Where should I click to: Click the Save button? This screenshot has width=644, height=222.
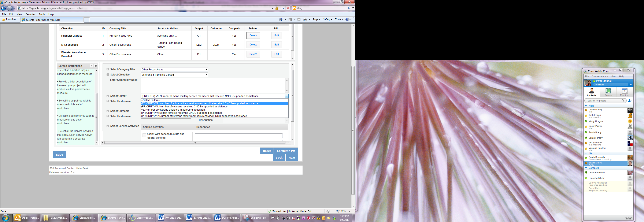[x=59, y=155]
